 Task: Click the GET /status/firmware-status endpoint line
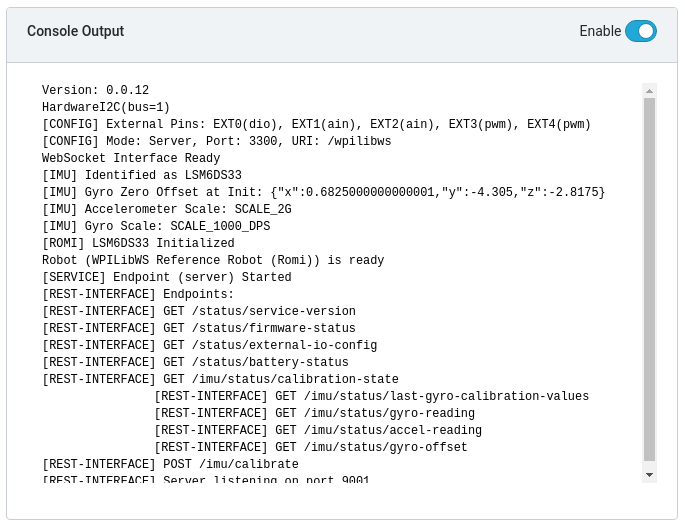coord(199,328)
